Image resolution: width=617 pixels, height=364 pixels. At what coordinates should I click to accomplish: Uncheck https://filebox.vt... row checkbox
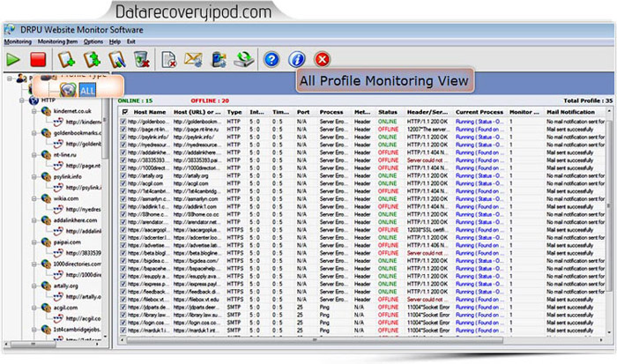coord(123,300)
